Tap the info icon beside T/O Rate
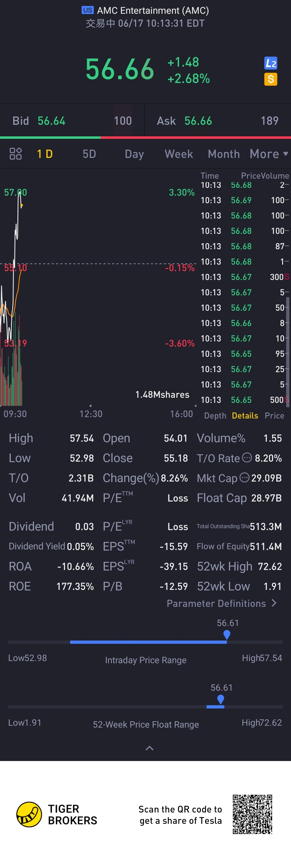Viewport: 291px width, 868px height. click(247, 458)
